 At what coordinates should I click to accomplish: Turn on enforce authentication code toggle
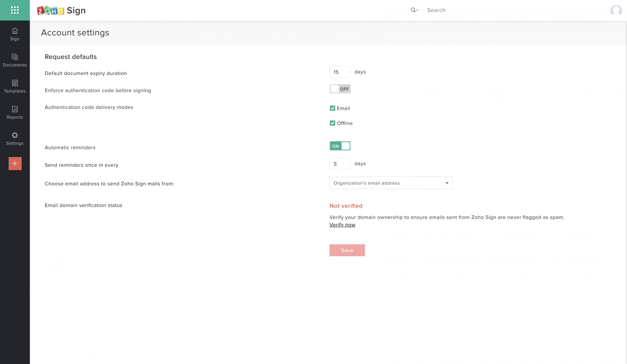pos(340,89)
